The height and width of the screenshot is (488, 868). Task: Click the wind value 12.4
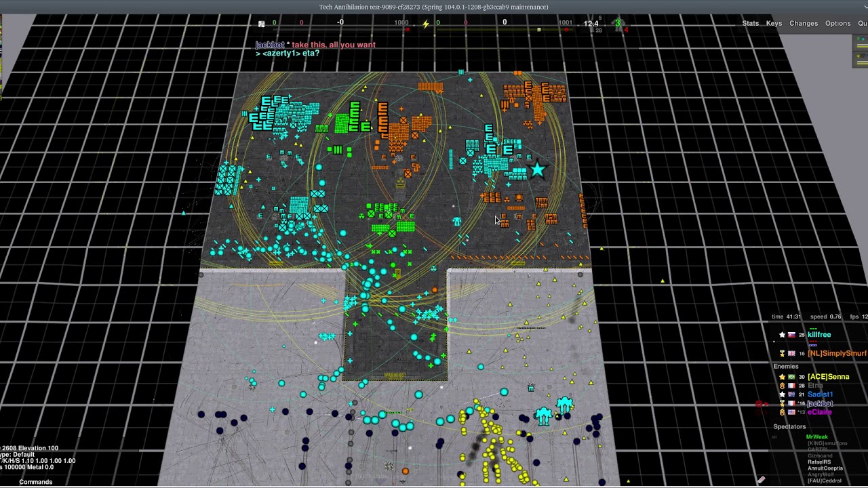pos(591,24)
